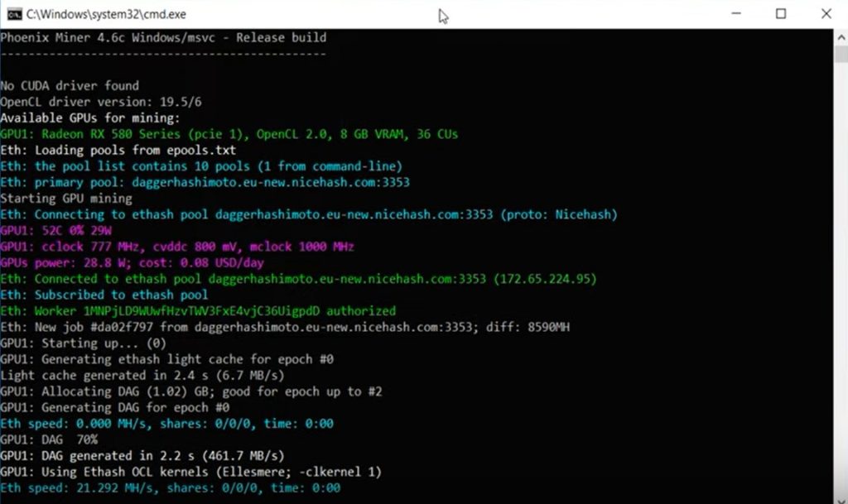Click the magenta cclock 777 MHz line
This screenshot has height=504, width=848.
click(x=177, y=247)
